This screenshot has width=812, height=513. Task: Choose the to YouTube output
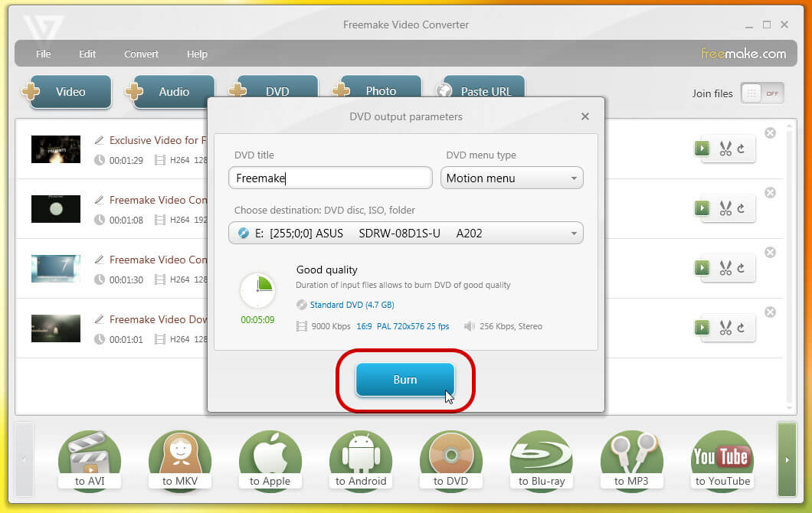click(x=722, y=461)
